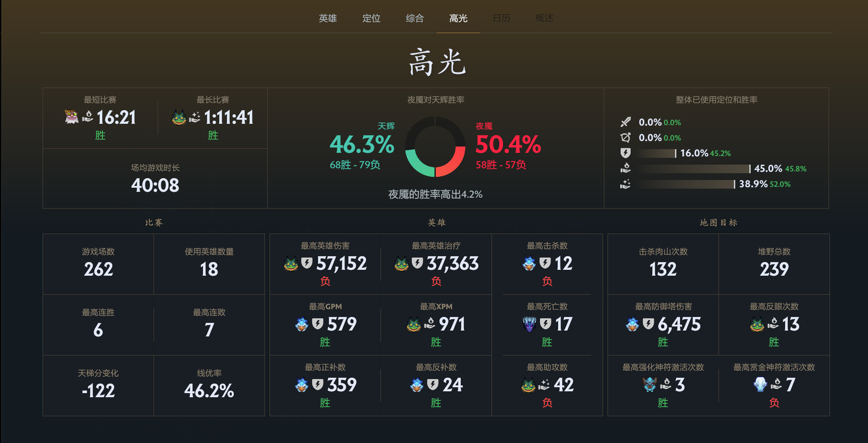Click the offlane shield icon
The image size is (868, 443).
point(626,153)
